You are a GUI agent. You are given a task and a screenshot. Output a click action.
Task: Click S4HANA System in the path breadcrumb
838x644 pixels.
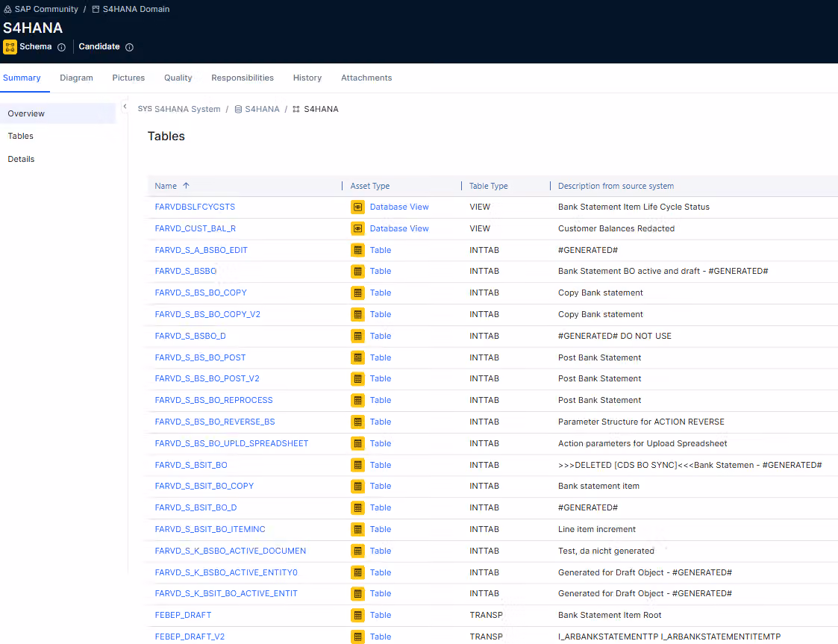point(187,109)
